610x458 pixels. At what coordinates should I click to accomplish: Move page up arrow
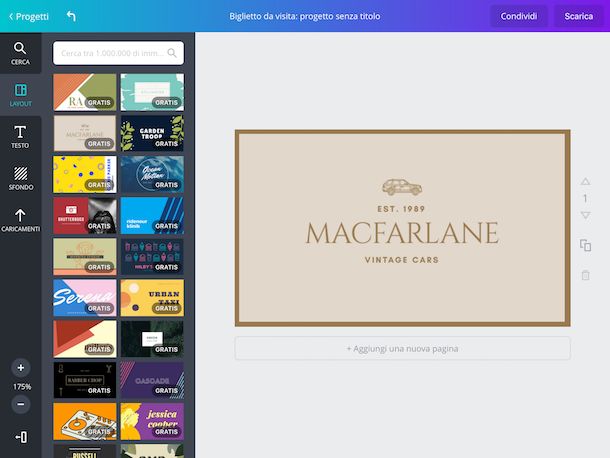point(585,181)
